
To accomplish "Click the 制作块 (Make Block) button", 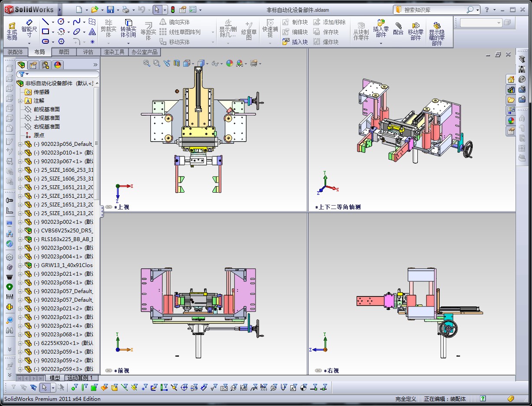I will (295, 22).
